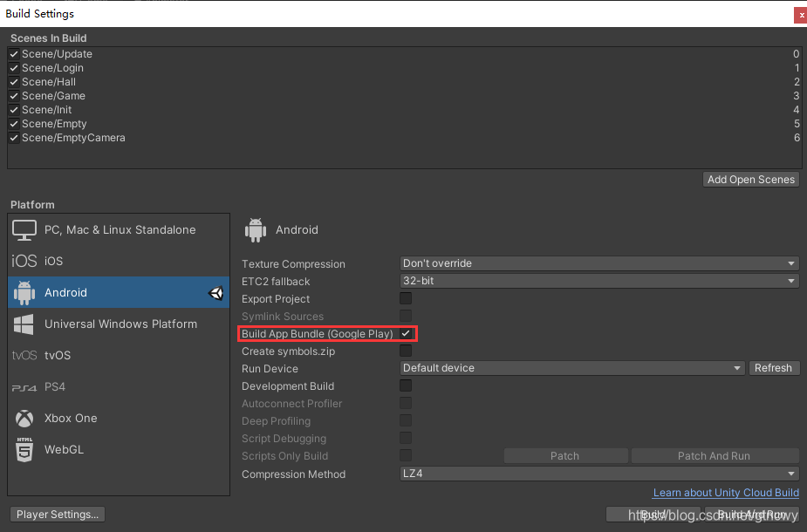Open Player Settings...
807x532 pixels.
(x=58, y=515)
